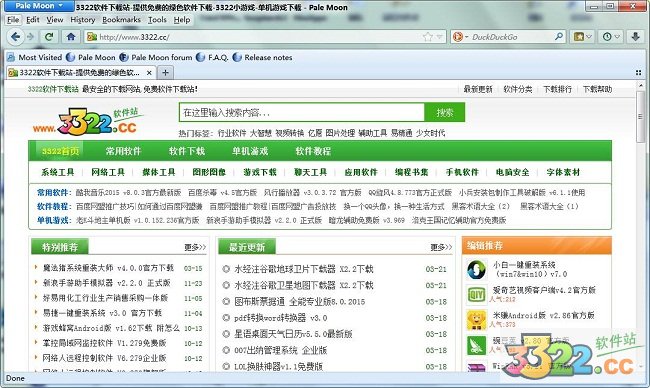Click the search magnifier in DuckDuckGo box
The width and height of the screenshot is (650, 388).
tap(559, 36)
